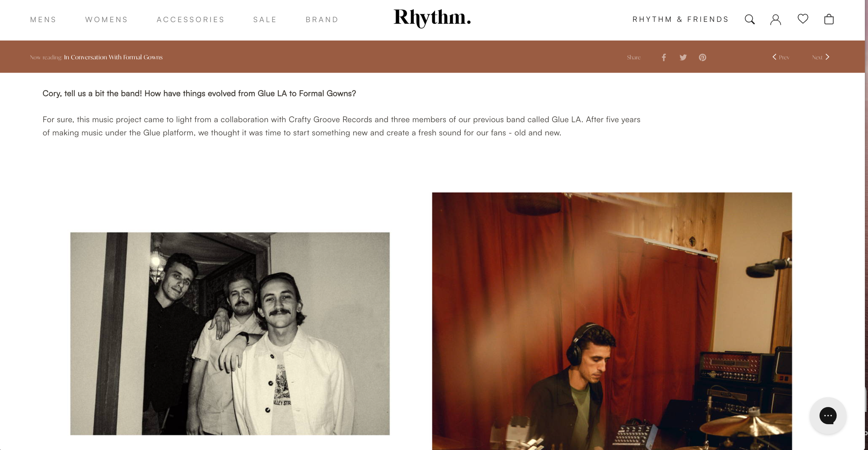Share article on Facebook
This screenshot has height=450, width=868.
663,57
